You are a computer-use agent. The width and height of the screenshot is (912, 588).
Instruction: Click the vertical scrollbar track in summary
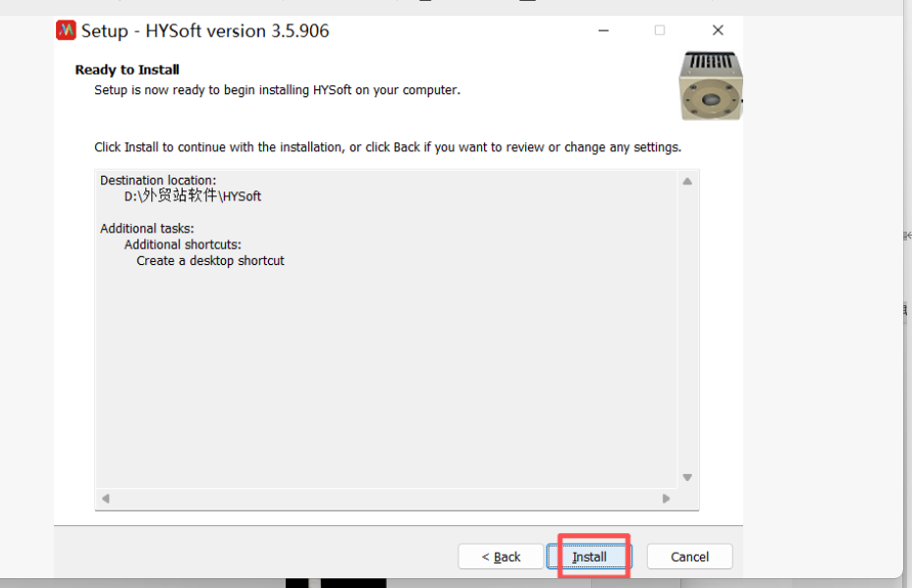687,329
